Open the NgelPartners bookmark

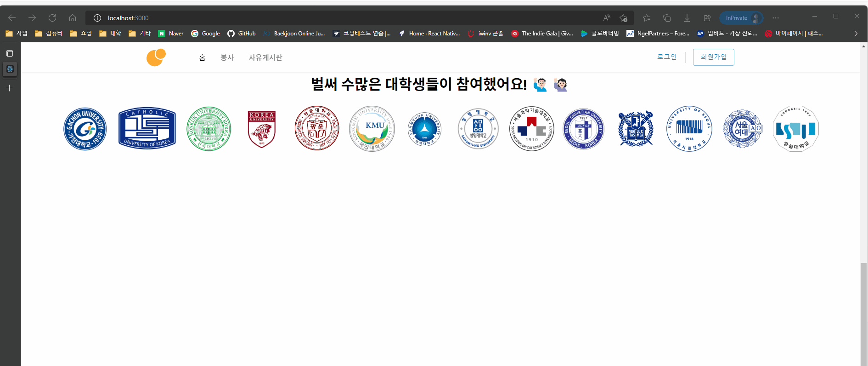click(x=658, y=34)
